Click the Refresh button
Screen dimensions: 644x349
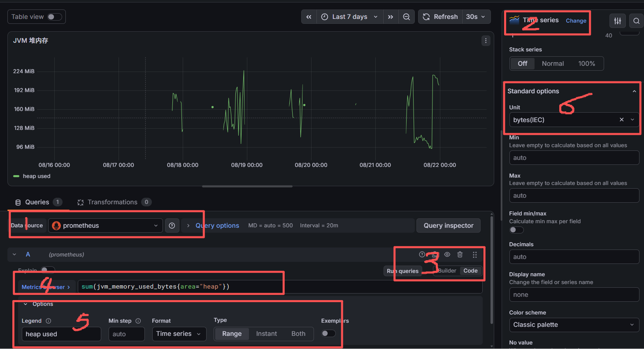click(440, 17)
